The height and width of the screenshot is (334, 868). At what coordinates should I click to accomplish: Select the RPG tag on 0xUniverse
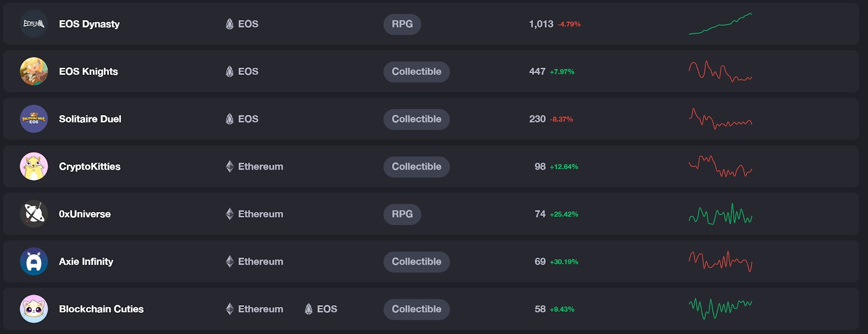click(x=402, y=214)
